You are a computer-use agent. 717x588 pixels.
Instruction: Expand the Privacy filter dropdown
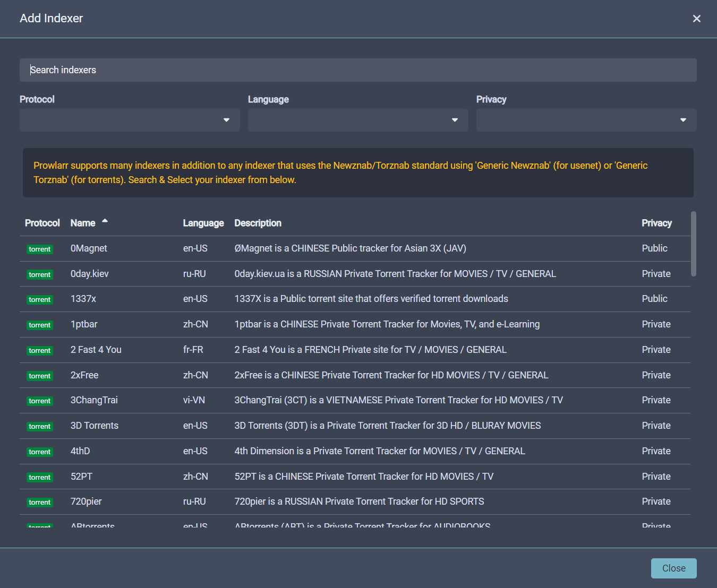coord(586,120)
